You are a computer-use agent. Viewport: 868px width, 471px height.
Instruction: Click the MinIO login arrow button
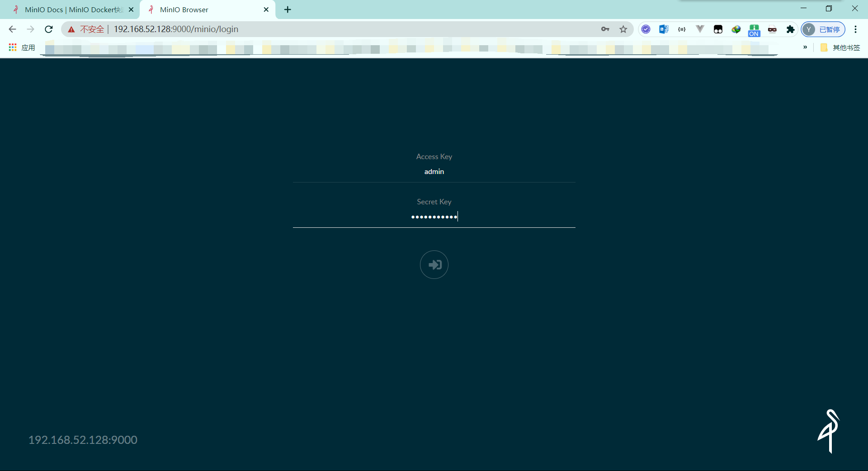tap(434, 264)
